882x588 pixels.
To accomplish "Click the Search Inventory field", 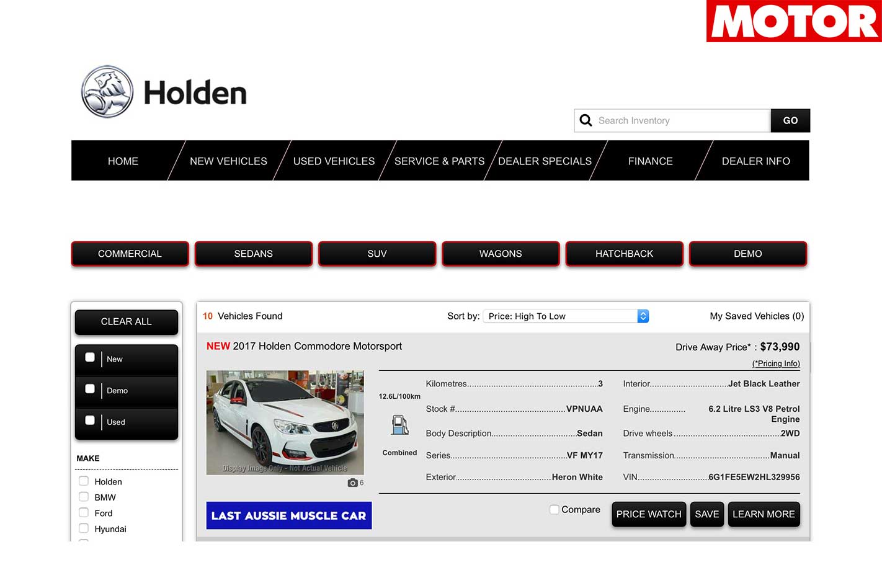I will [672, 120].
